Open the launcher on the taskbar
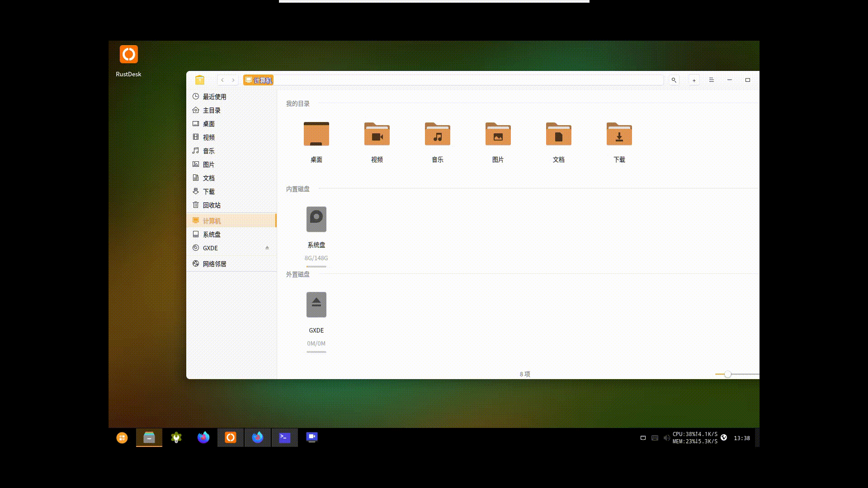 point(122,438)
